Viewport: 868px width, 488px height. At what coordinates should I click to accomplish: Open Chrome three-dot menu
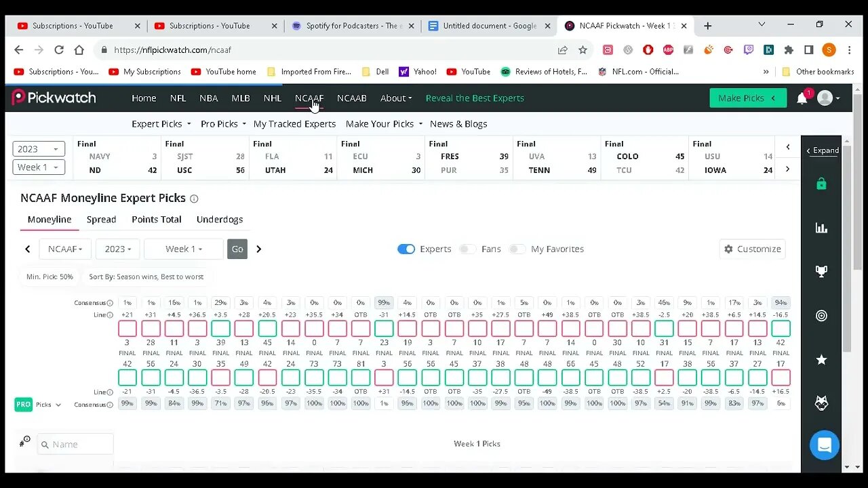[x=849, y=49]
